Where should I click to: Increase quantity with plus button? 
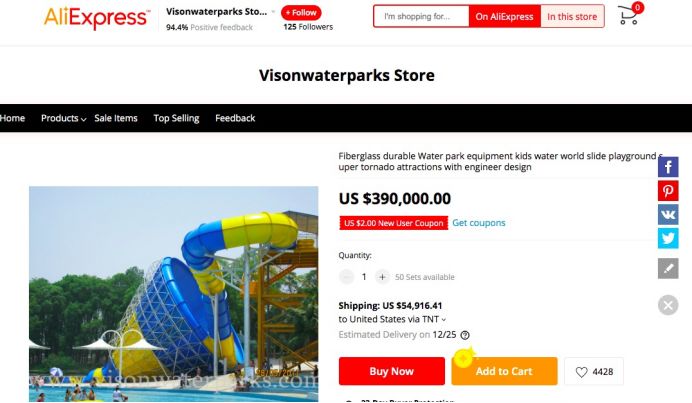[x=382, y=277]
